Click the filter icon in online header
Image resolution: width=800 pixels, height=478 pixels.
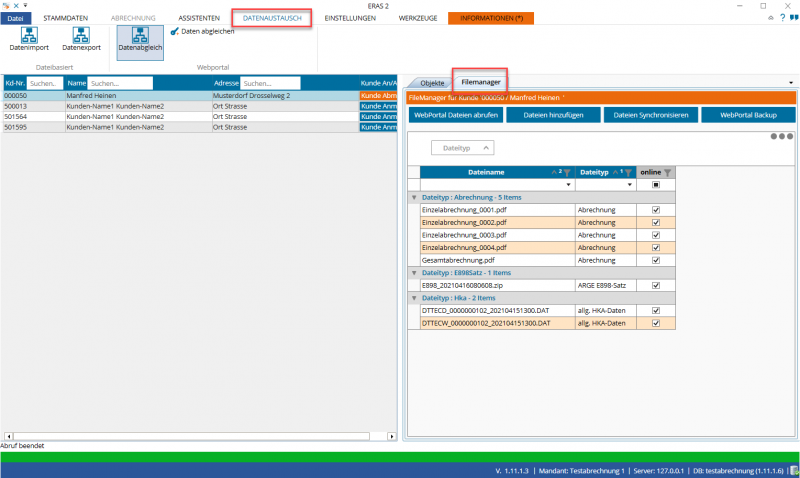coord(667,172)
